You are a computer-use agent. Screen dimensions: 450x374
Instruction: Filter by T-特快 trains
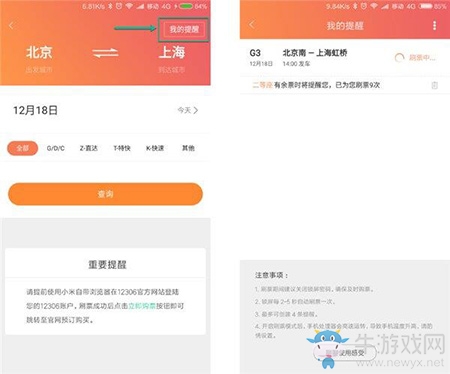click(122, 148)
